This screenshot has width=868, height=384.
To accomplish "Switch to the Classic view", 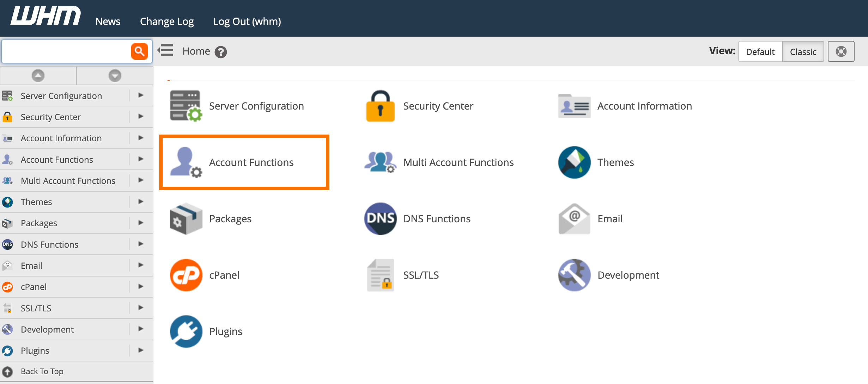I will coord(803,52).
